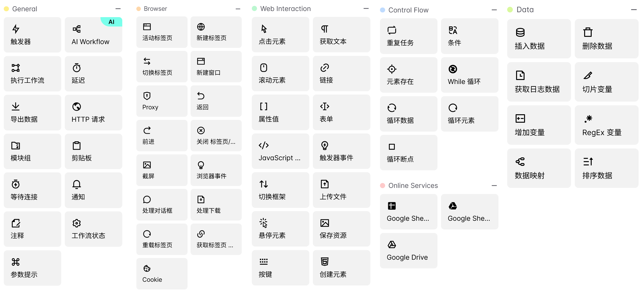Screen dimensions: 644x293
Task: Select the 条件 condition block
Action: tap(469, 36)
